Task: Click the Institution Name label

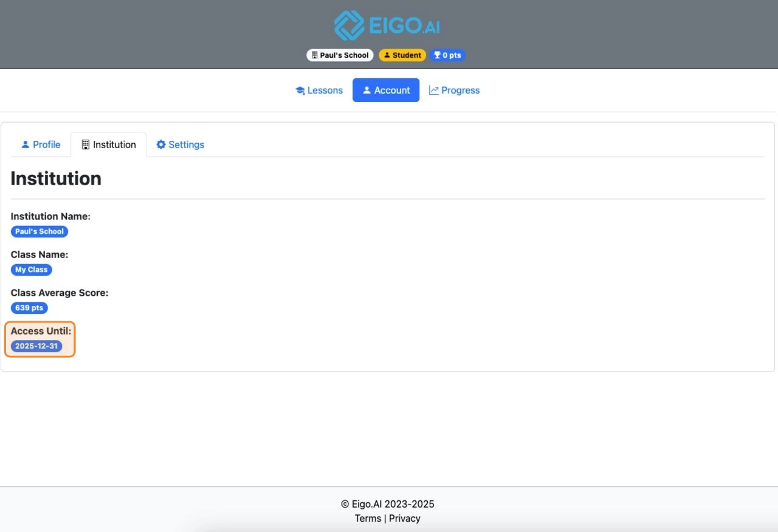Action: pos(50,216)
